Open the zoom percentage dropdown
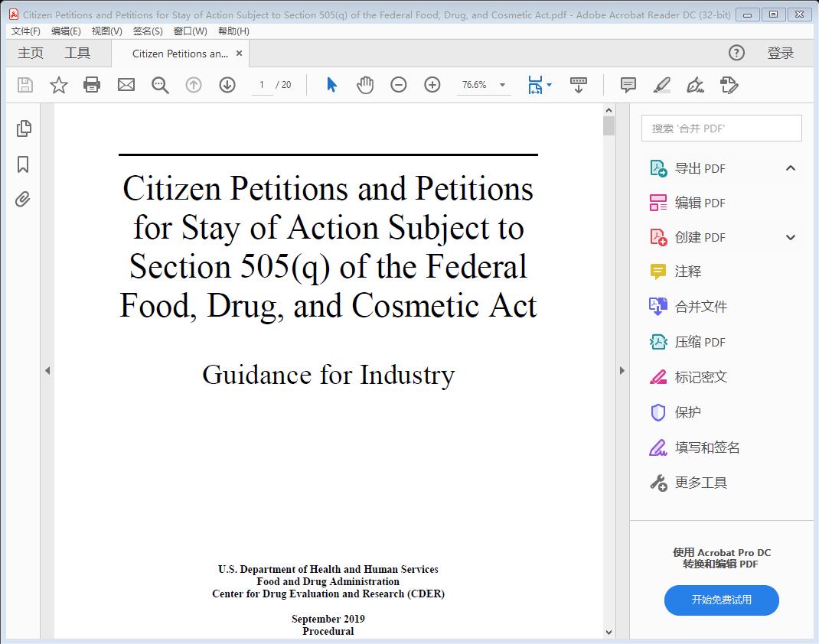 [x=501, y=85]
